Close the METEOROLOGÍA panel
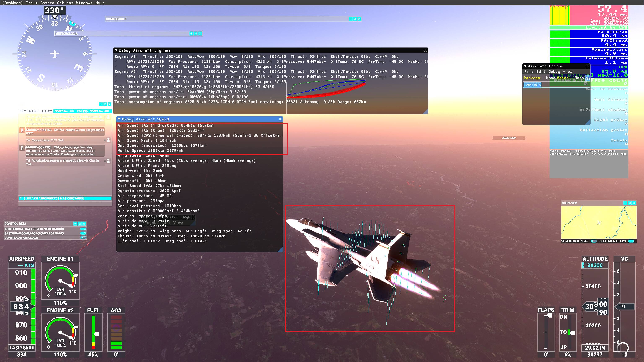The image size is (644, 362). pos(200,34)
